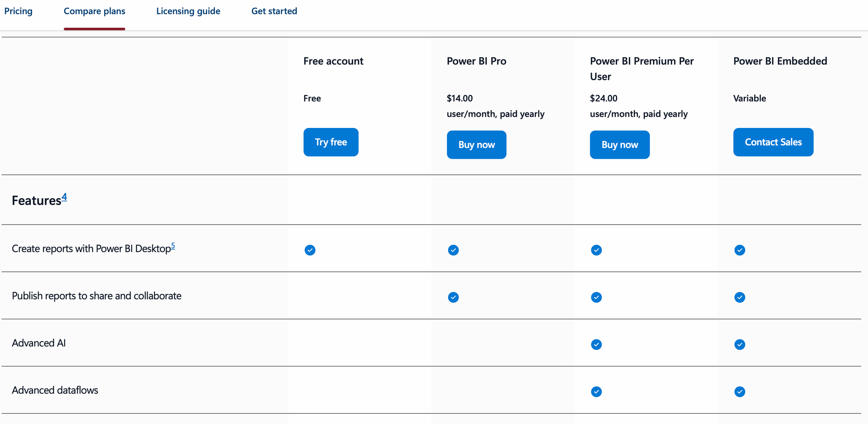Click the Contact Sales button

(x=773, y=142)
